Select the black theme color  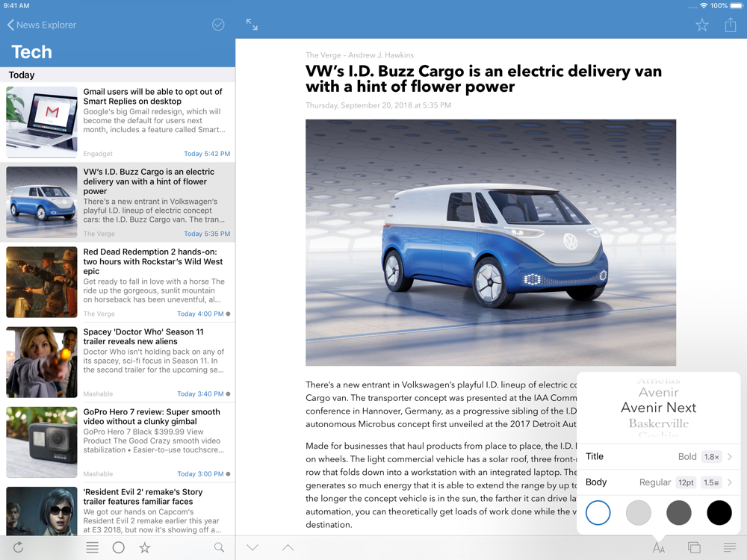click(719, 513)
